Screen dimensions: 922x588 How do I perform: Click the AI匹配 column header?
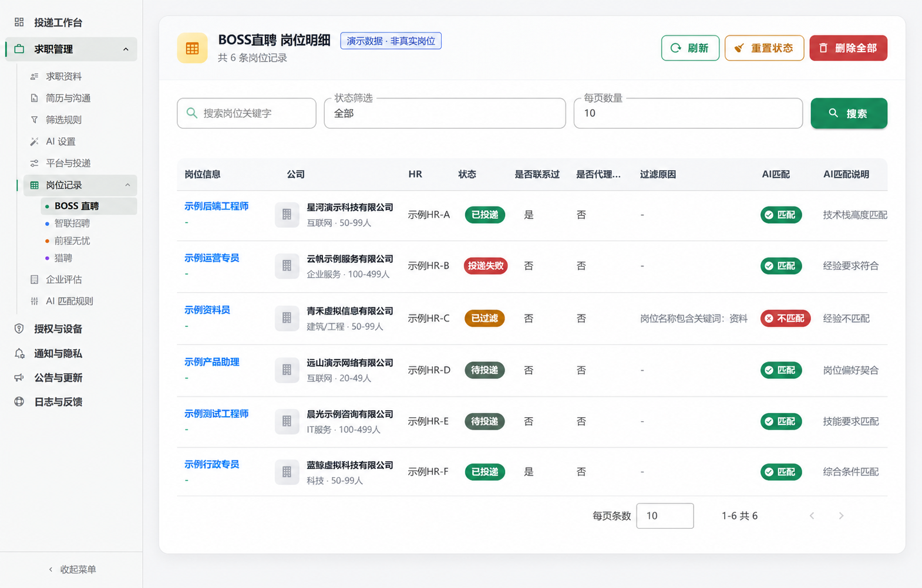pyautogui.click(x=776, y=174)
